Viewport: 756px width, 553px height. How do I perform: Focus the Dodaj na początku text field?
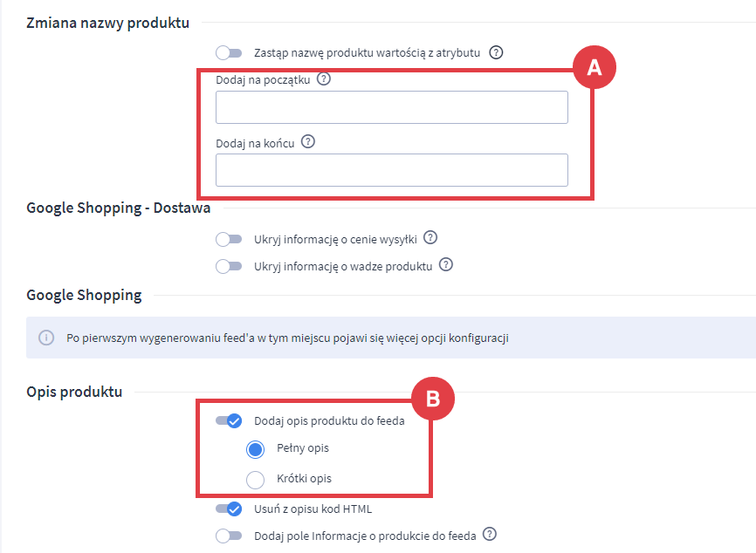[391, 107]
